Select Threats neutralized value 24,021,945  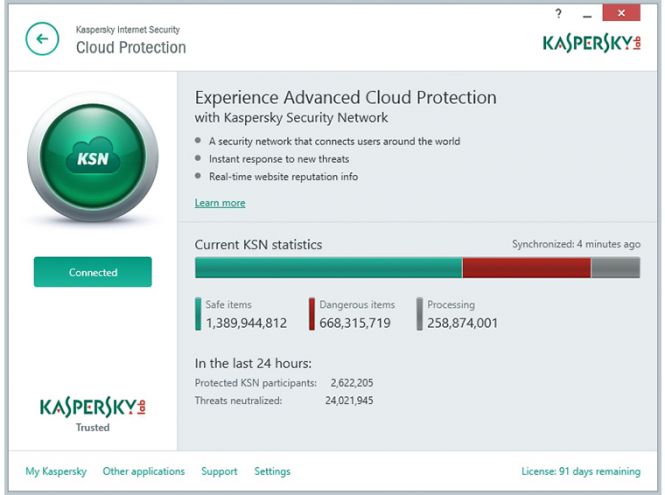point(349,400)
